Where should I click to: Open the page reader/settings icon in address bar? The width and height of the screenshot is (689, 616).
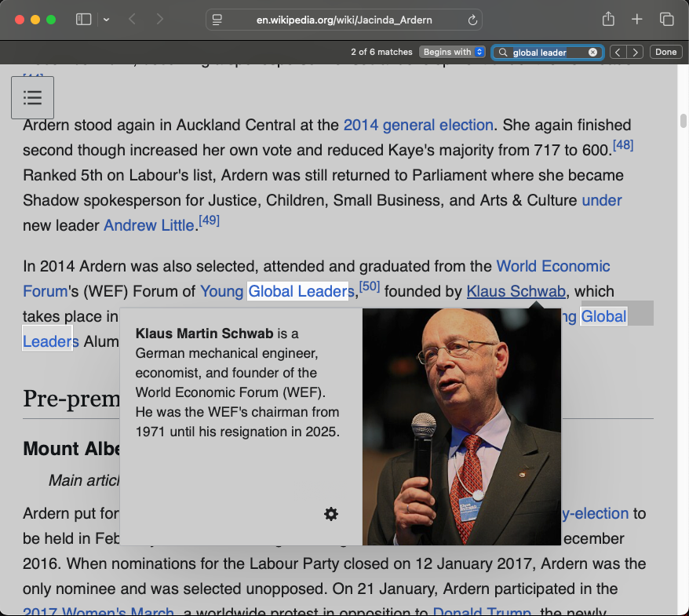coord(217,20)
